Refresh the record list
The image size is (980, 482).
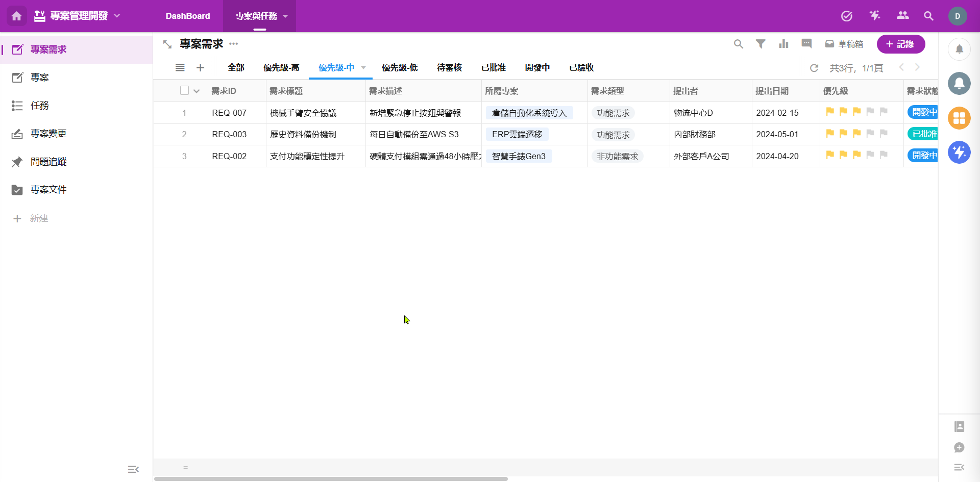(x=814, y=68)
